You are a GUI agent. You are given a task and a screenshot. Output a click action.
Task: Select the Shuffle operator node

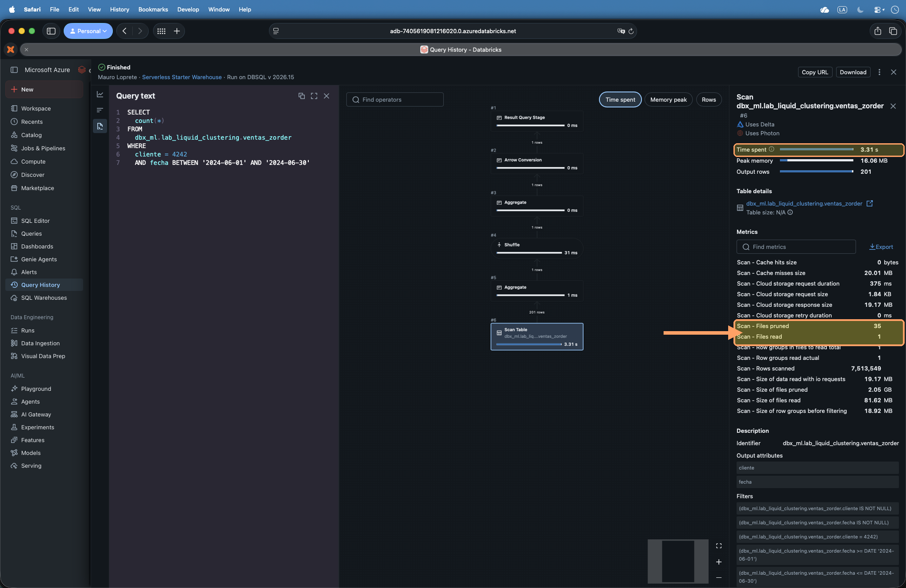[537, 248]
